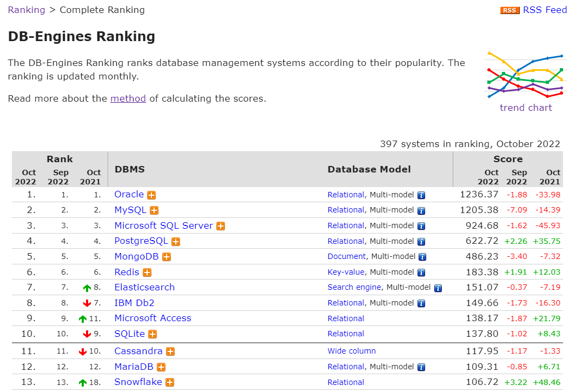Click the orange RSS icon

point(509,10)
